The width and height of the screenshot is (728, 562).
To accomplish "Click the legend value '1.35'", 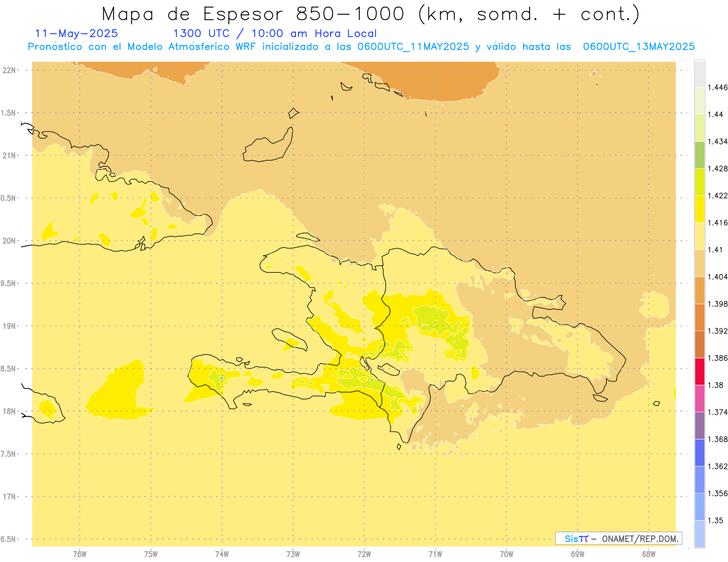I will tap(716, 520).
